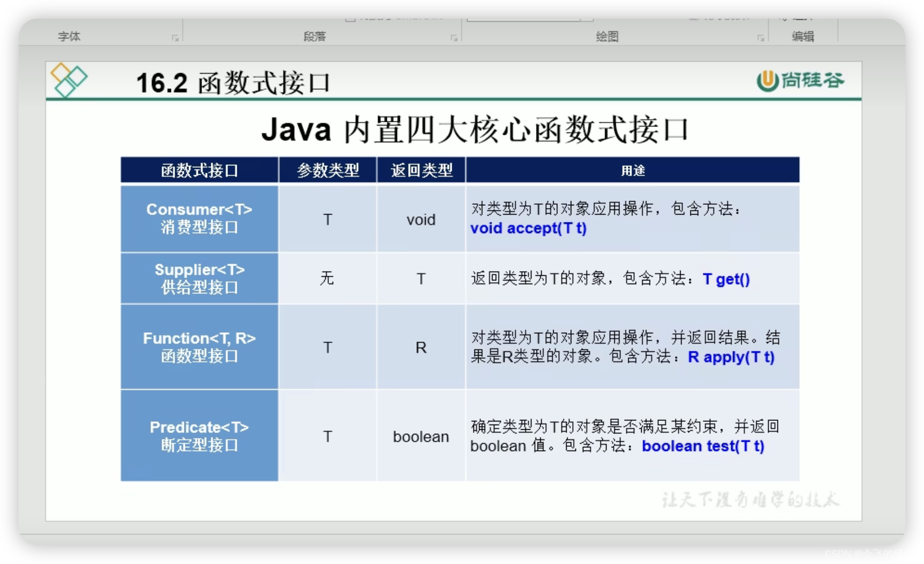The height and width of the screenshot is (564, 924).
Task: Select the 尚硅谷 logo on the slide
Action: 801,80
